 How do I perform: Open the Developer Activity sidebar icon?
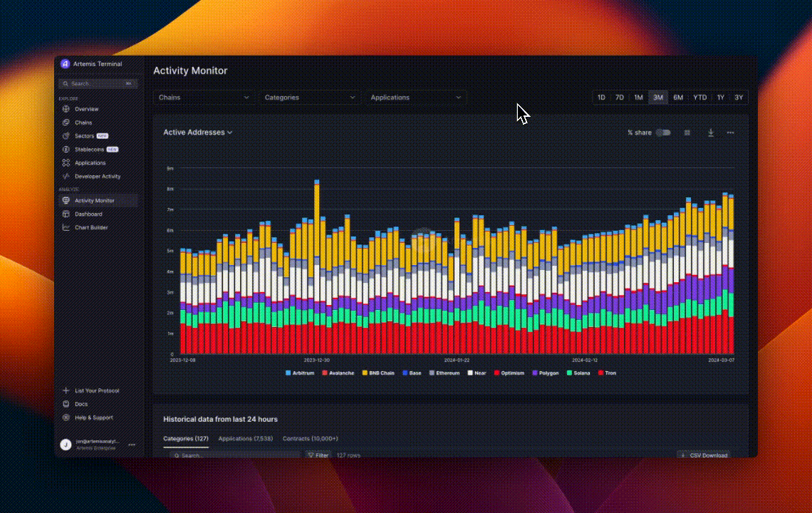click(66, 176)
